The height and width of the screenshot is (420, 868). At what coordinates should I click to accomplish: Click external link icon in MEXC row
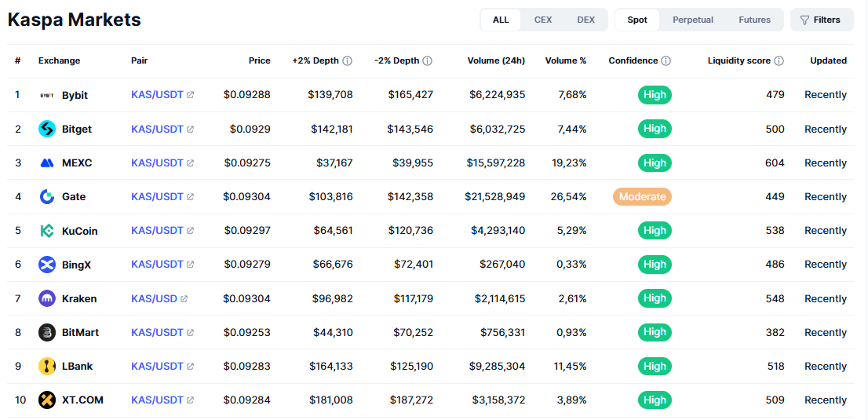(191, 163)
